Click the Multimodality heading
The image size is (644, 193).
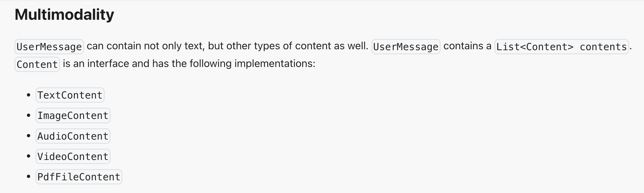[64, 14]
